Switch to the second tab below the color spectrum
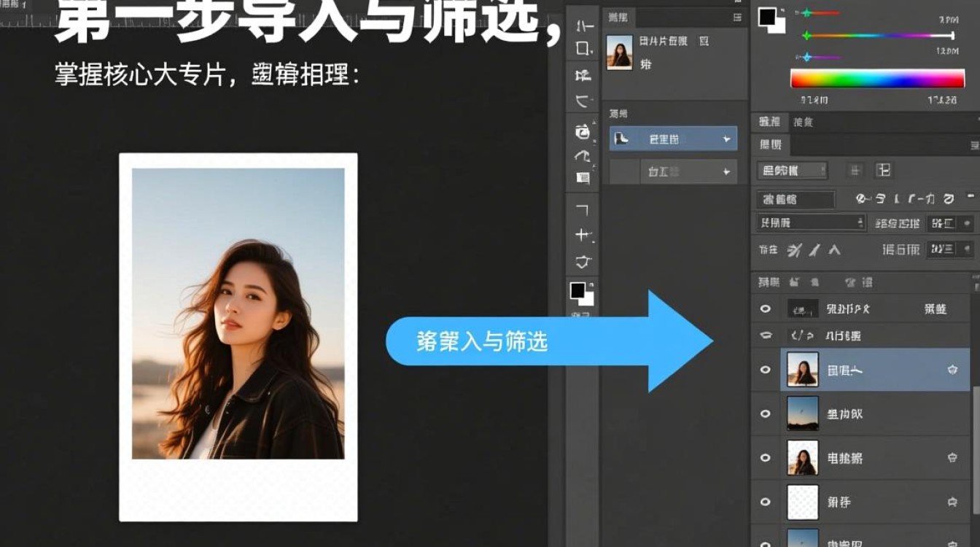Viewport: 980px width, 547px height. (x=803, y=122)
